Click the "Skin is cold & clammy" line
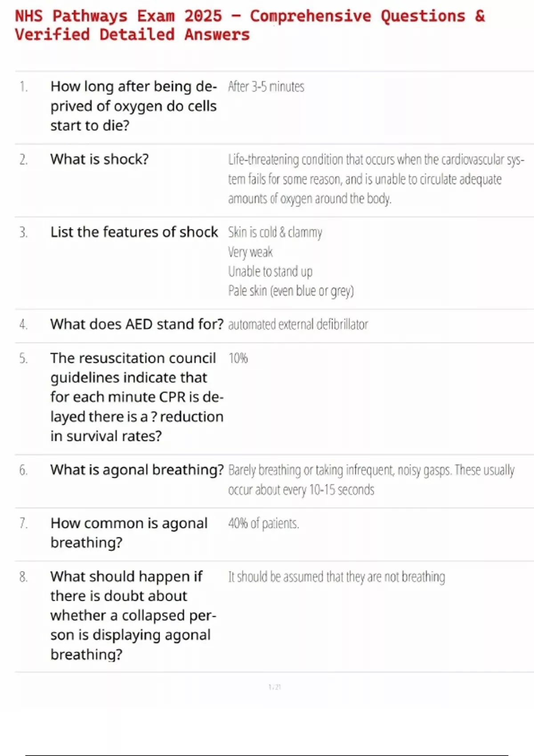This screenshot has width=534, height=756. 275,232
